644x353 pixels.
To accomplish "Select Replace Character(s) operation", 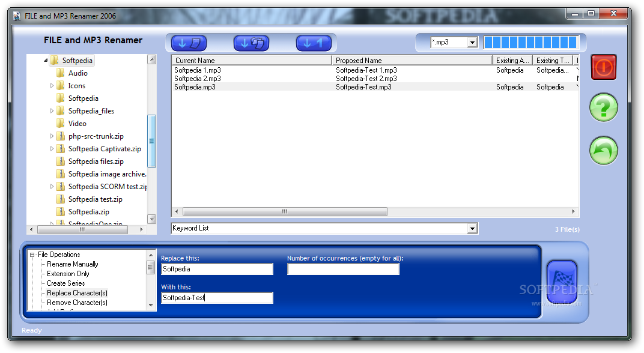I will pos(77,293).
